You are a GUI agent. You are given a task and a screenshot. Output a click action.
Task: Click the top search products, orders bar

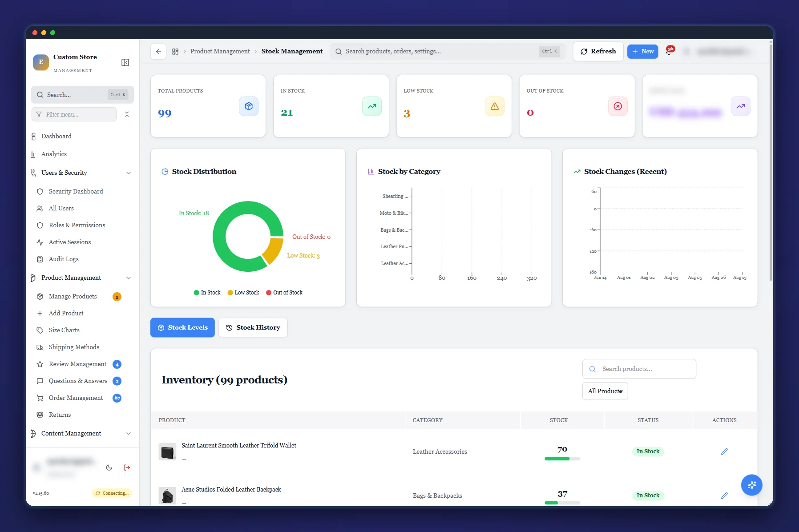[448, 52]
